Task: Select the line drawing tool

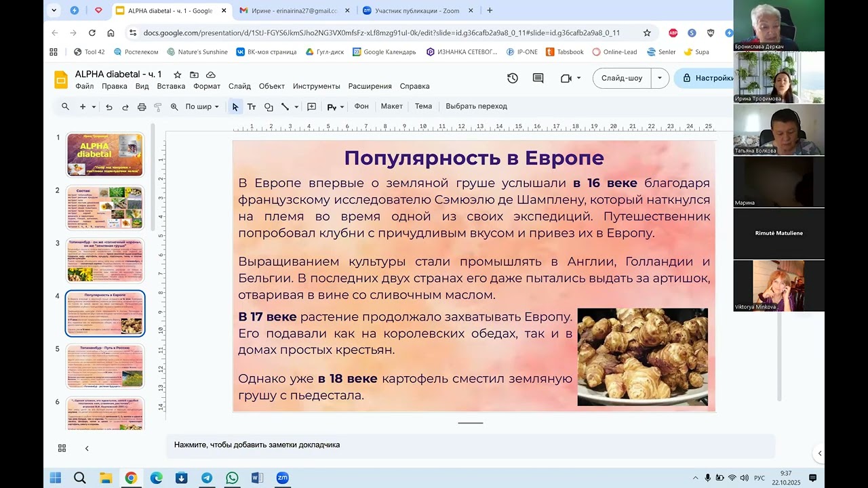Action: click(x=285, y=107)
